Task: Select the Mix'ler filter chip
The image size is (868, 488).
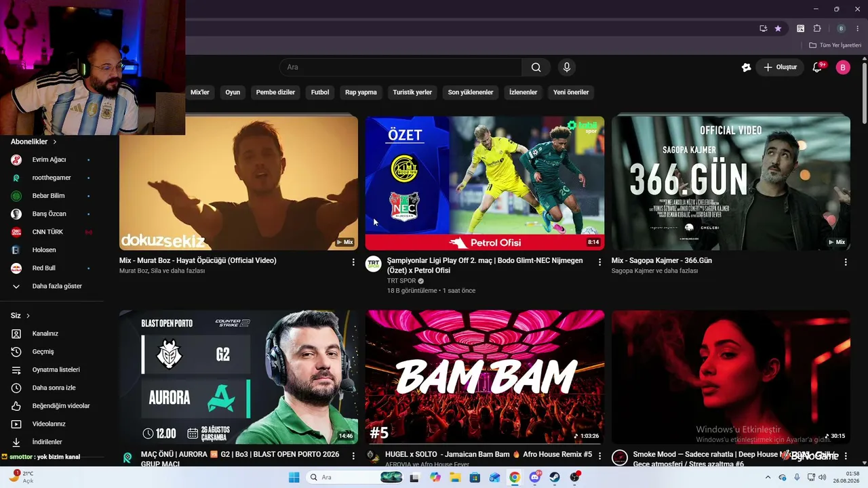Action: click(200, 92)
